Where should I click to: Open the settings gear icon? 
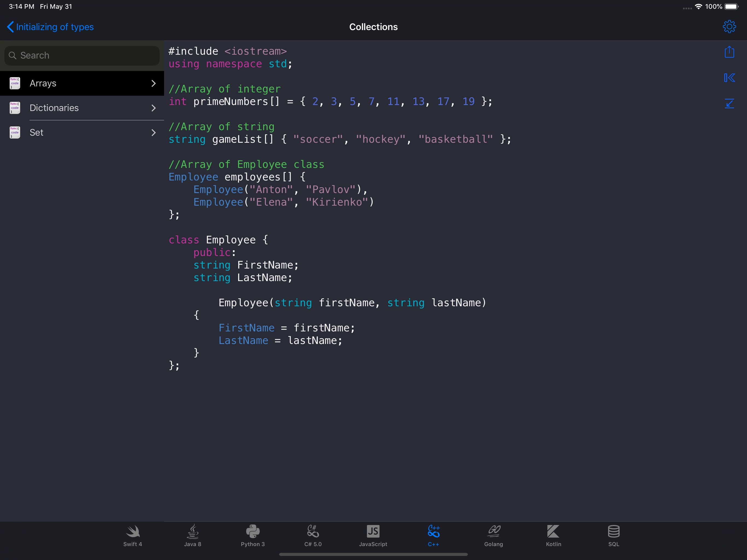729,27
